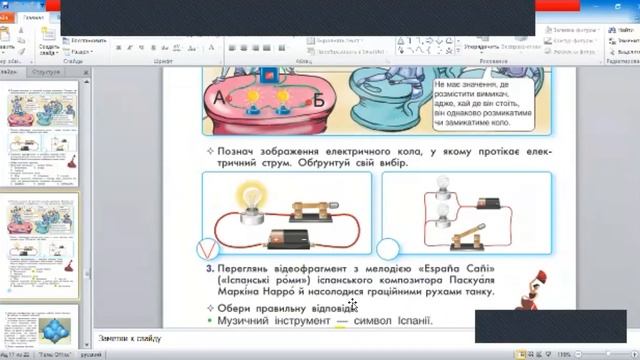
Task: Click the zoom slider in status bar
Action: click(607, 355)
